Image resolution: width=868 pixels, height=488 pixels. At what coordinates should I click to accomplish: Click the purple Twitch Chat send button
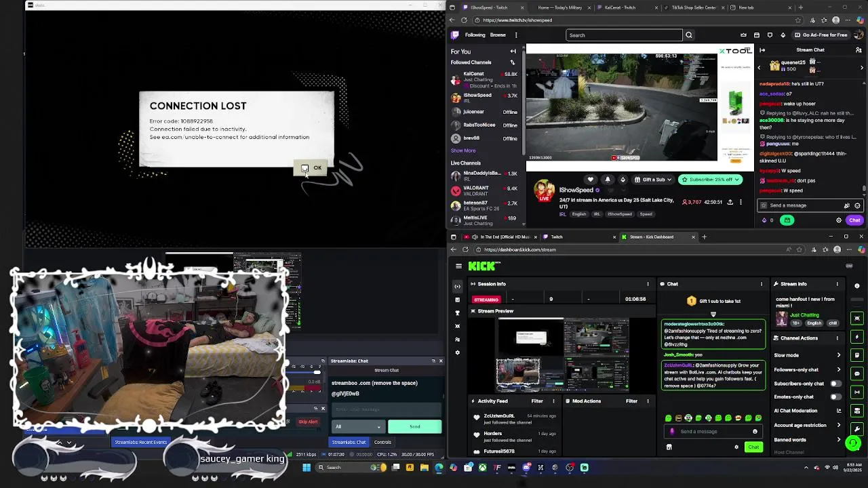tap(854, 220)
